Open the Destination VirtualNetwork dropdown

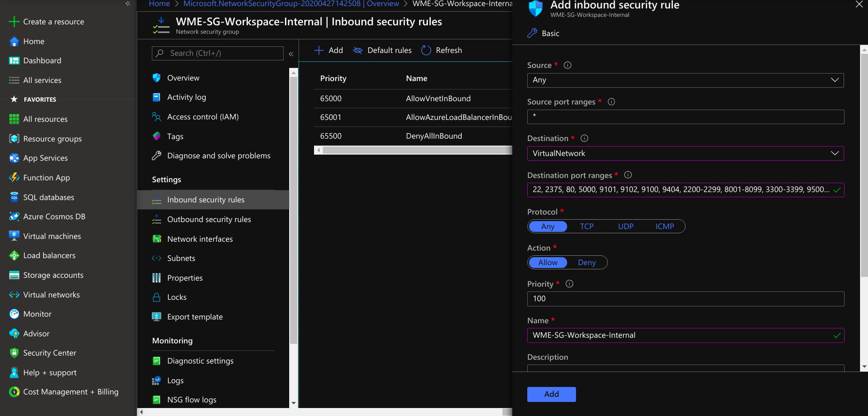pos(685,154)
